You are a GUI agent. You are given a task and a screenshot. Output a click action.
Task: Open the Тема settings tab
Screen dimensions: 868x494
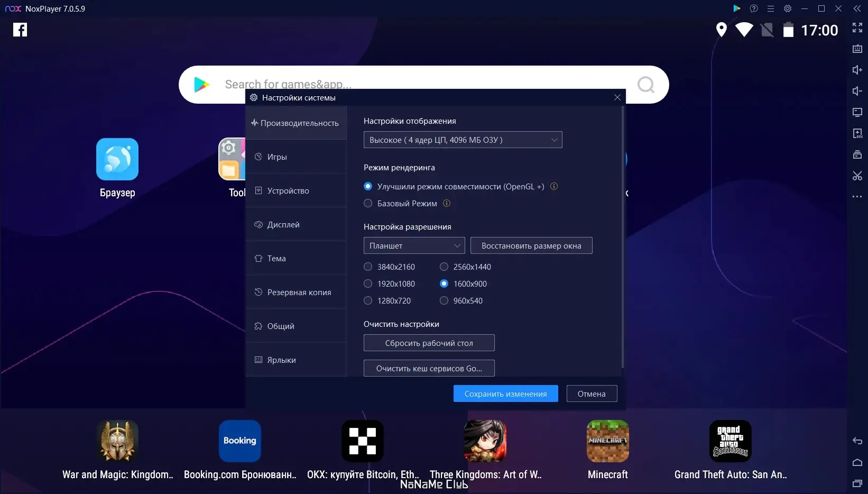pos(296,258)
